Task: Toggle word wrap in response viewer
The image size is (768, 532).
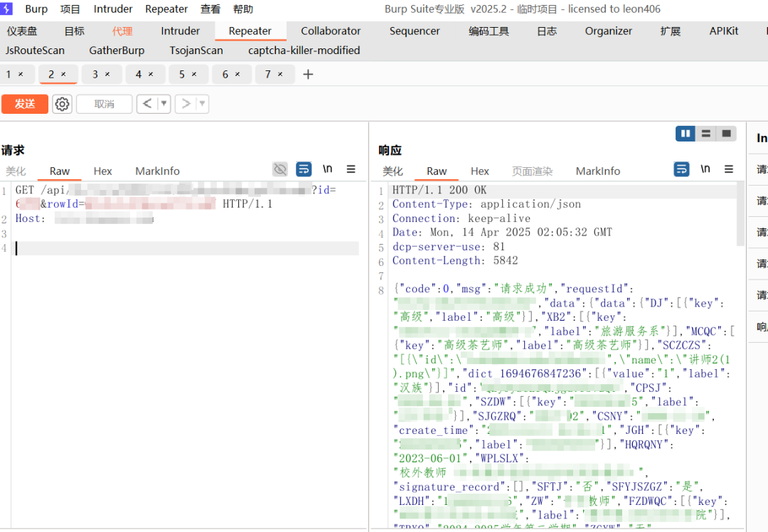Action: (681, 169)
